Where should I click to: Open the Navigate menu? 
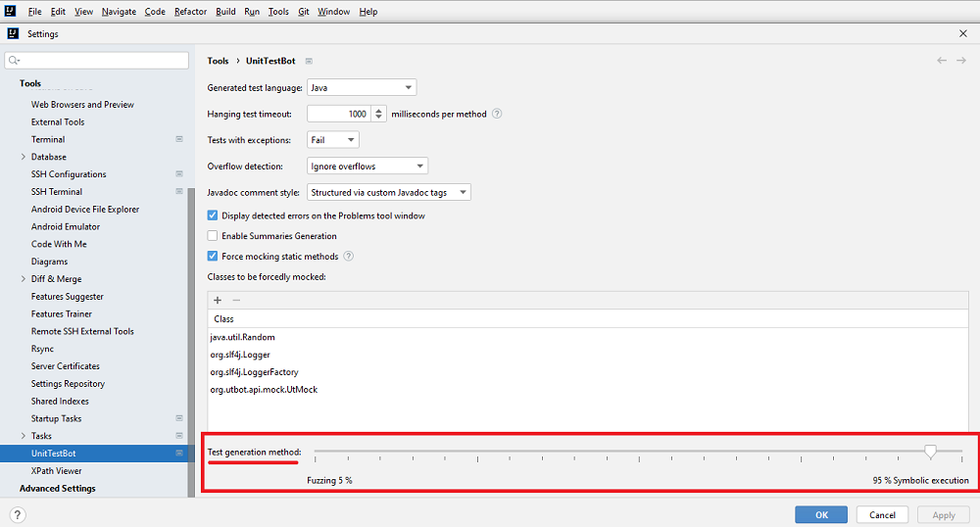(119, 12)
